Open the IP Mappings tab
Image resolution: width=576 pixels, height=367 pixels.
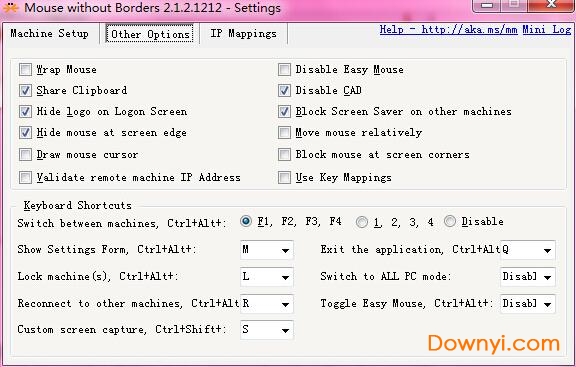click(243, 33)
